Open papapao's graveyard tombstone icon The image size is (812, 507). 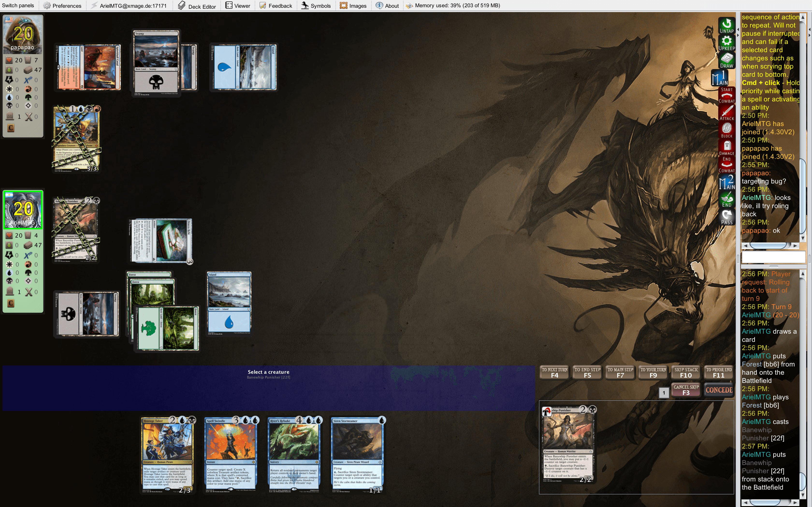coord(10,116)
